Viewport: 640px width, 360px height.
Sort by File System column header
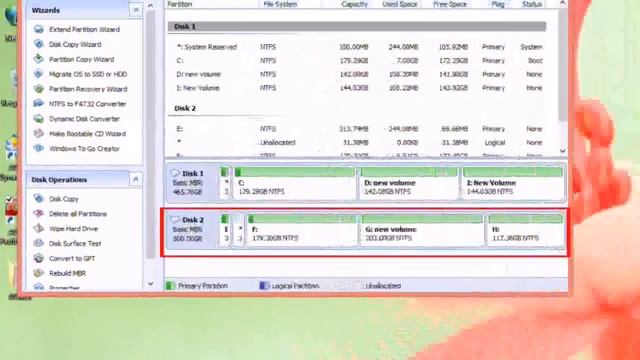pyautogui.click(x=280, y=4)
